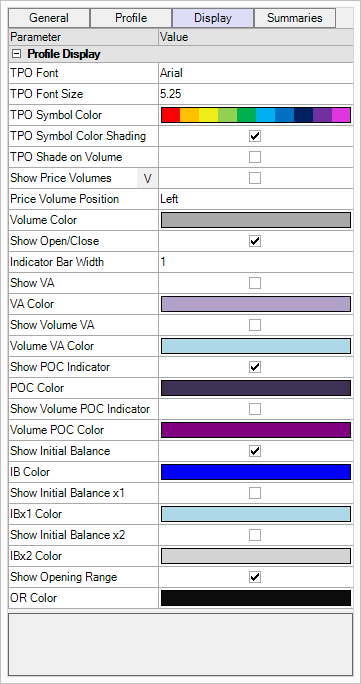Uncheck TPO Symbol Color Shading
Image resolution: width=361 pixels, height=684 pixels.
[x=255, y=136]
